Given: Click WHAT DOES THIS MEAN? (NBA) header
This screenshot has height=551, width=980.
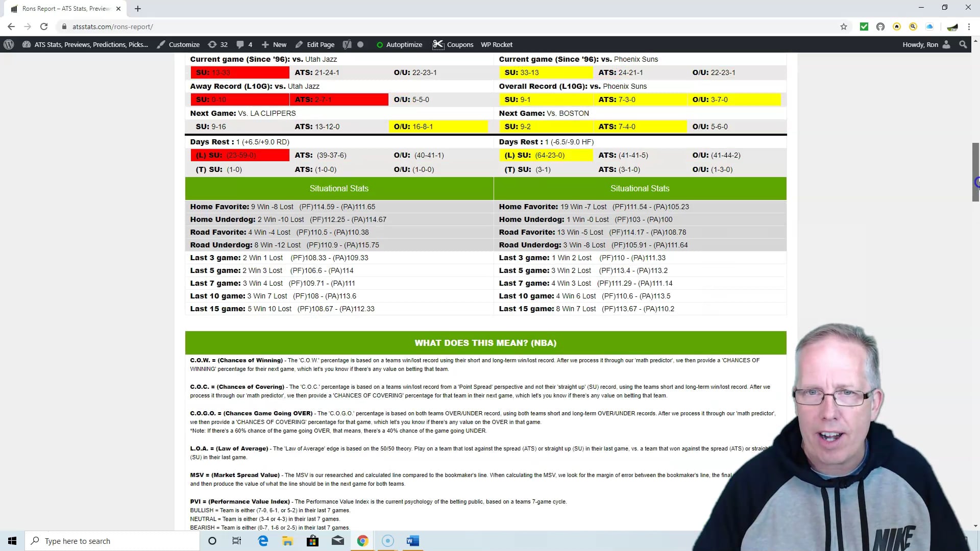Looking at the screenshot, I should click(485, 343).
